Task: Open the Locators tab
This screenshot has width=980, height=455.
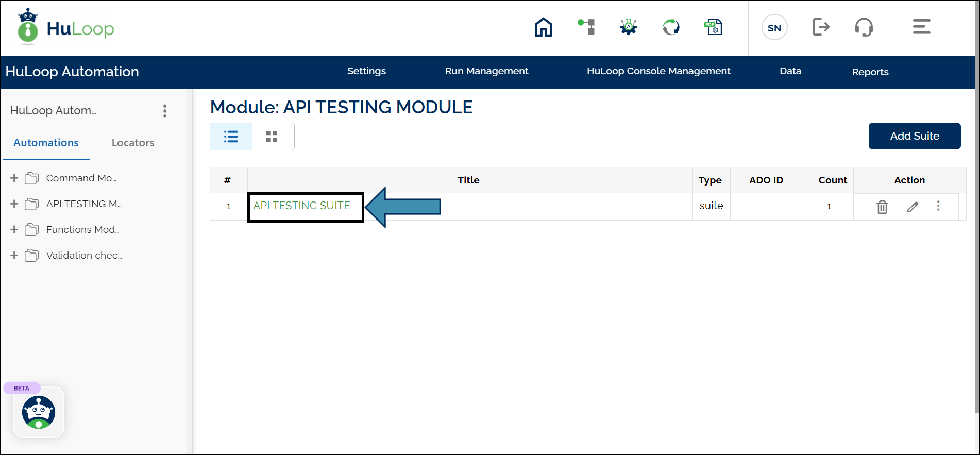Action: [x=133, y=143]
